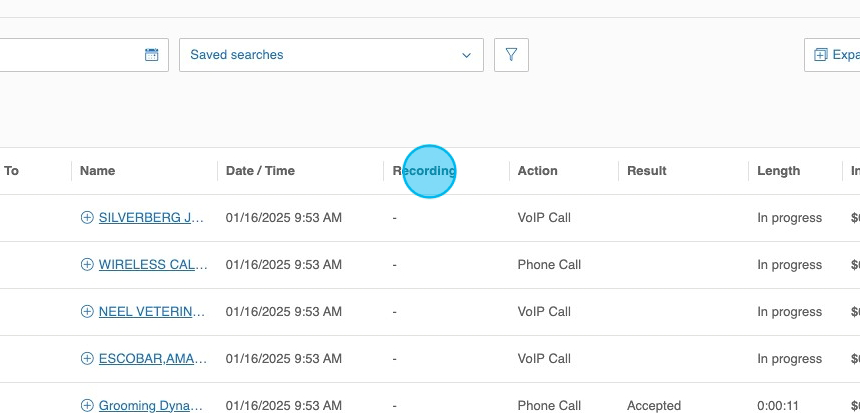Sort by the Action column header

point(537,171)
